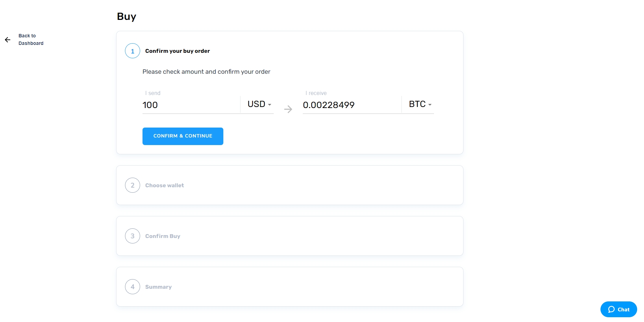The width and height of the screenshot is (644, 322).
Task: Open the USD currency dropdown
Action: pyautogui.click(x=259, y=104)
